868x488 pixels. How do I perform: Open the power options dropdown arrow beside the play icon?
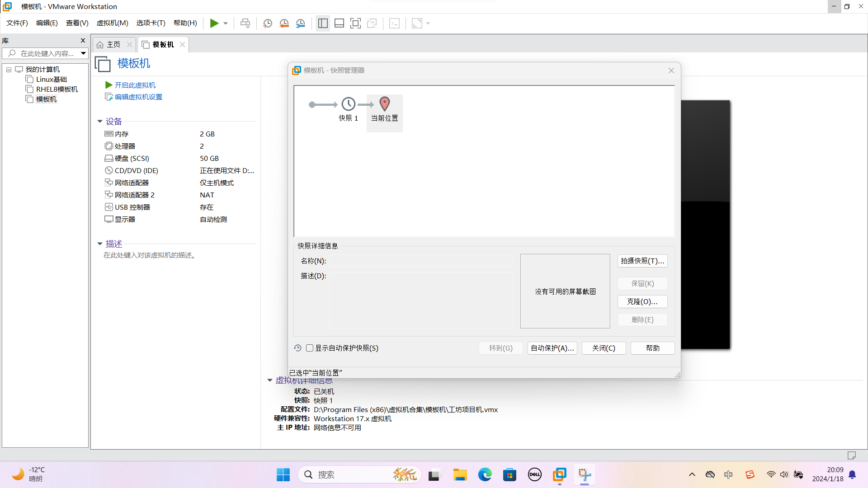click(x=226, y=23)
